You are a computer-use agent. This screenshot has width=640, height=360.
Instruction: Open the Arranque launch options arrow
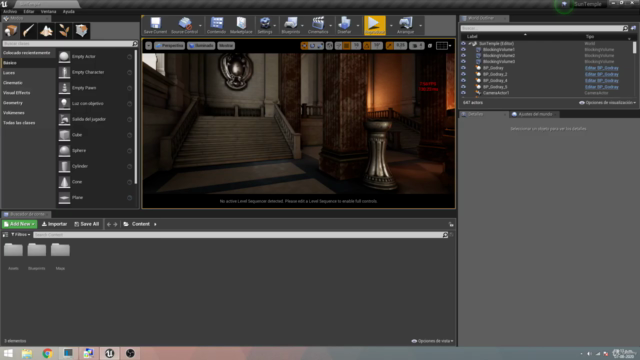click(420, 26)
